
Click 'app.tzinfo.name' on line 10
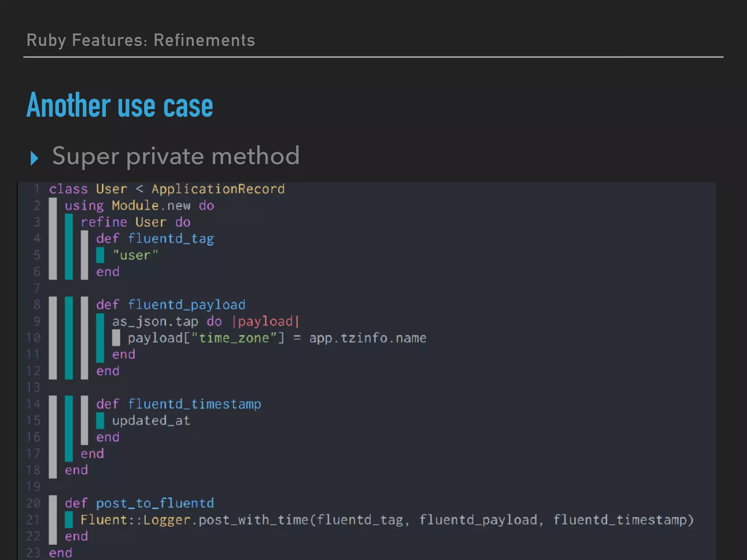(x=368, y=338)
